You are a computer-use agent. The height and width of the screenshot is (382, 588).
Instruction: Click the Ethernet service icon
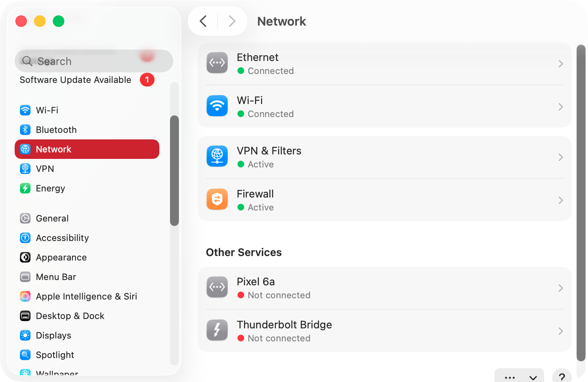coord(217,63)
